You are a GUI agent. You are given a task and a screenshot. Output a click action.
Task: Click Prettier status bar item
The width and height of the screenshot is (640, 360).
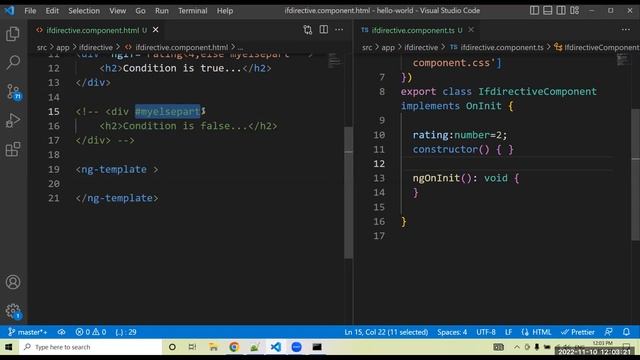click(578, 332)
